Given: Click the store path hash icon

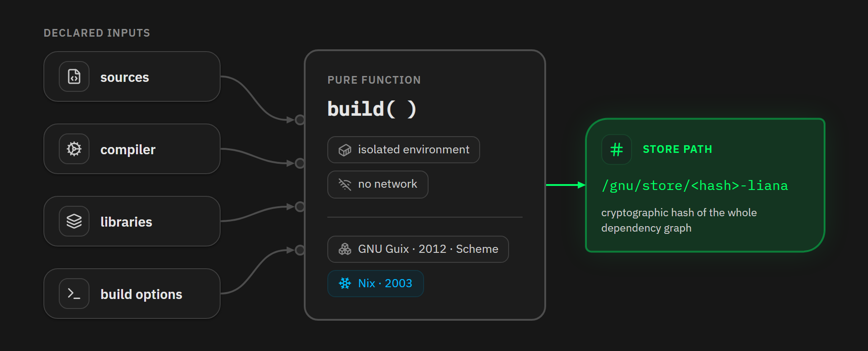Looking at the screenshot, I should [617, 149].
